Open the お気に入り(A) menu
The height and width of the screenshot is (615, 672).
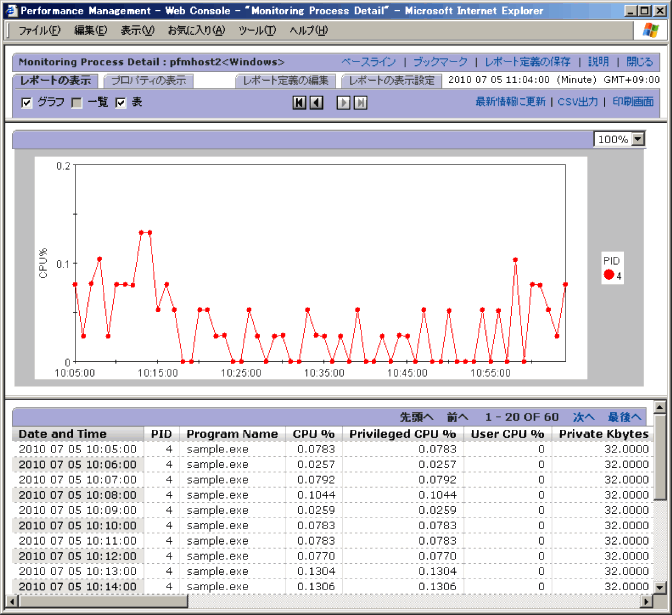(196, 30)
